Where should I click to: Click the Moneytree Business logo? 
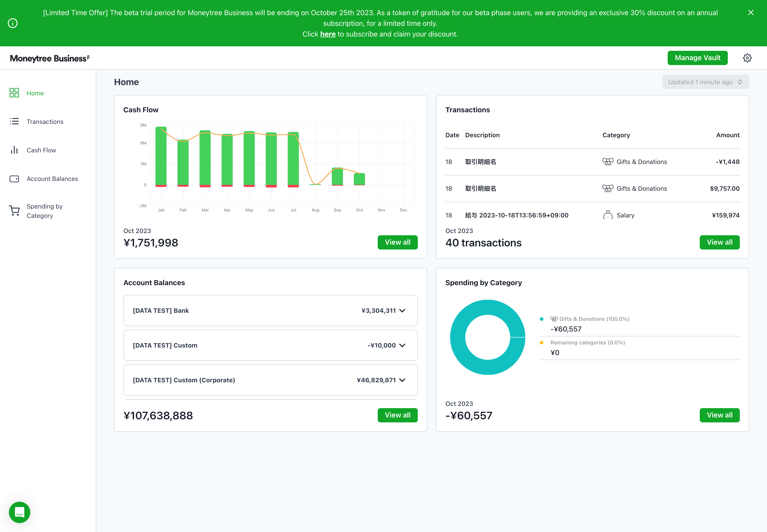(50, 58)
